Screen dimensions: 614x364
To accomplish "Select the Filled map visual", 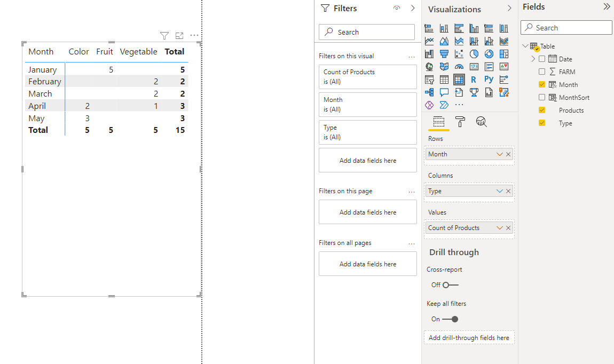I will [444, 67].
